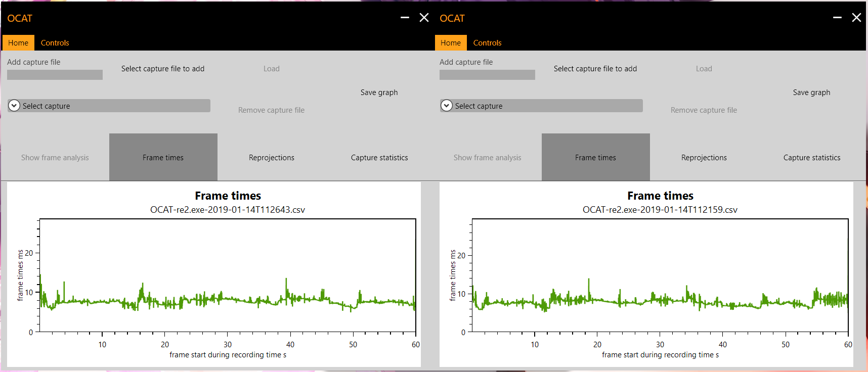Click the file name OCAT-re2.exe-2019-01-14T112643.csv
The image size is (868, 372).
[228, 210]
